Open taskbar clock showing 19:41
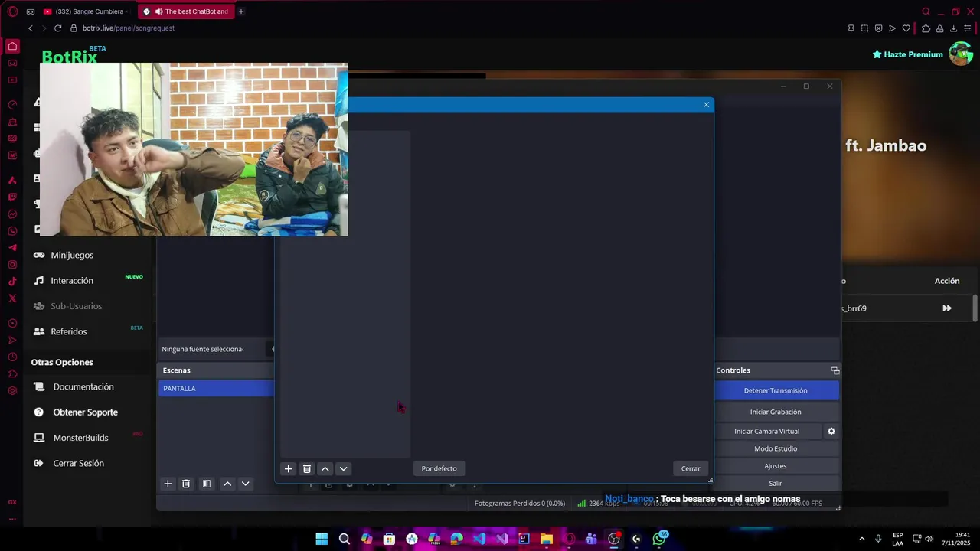 pos(955,539)
